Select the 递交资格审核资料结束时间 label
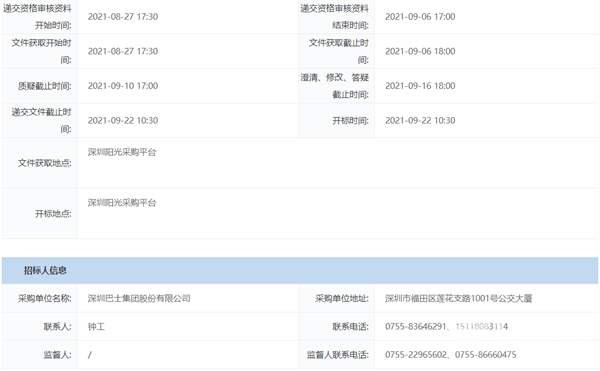Screen dimensions: 600x371 click(334, 17)
